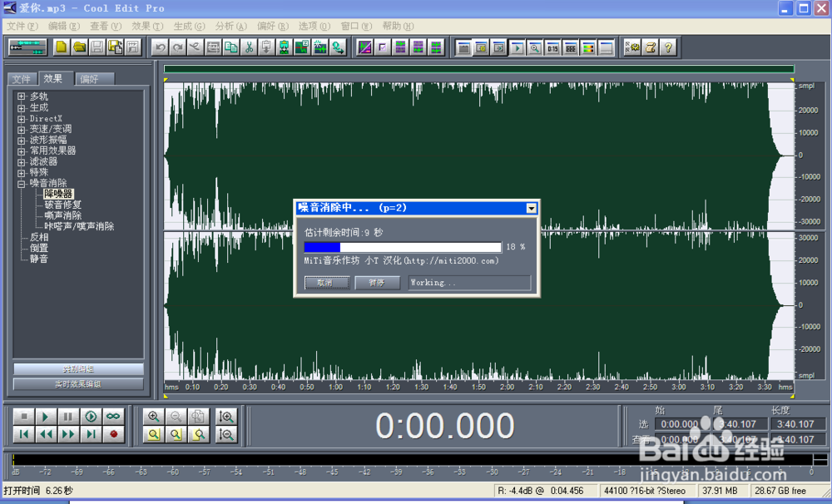Screen dimensions: 832x504
Task: Click the Redo arrow icon
Action: click(x=178, y=47)
